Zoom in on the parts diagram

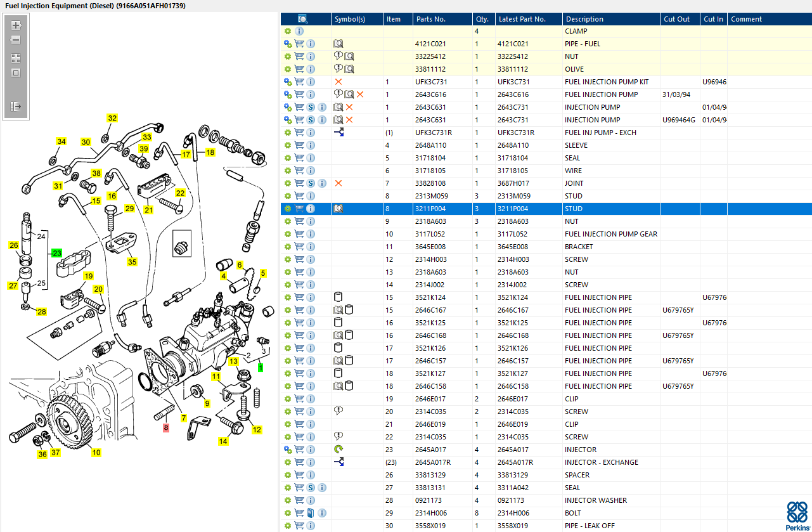click(16, 26)
